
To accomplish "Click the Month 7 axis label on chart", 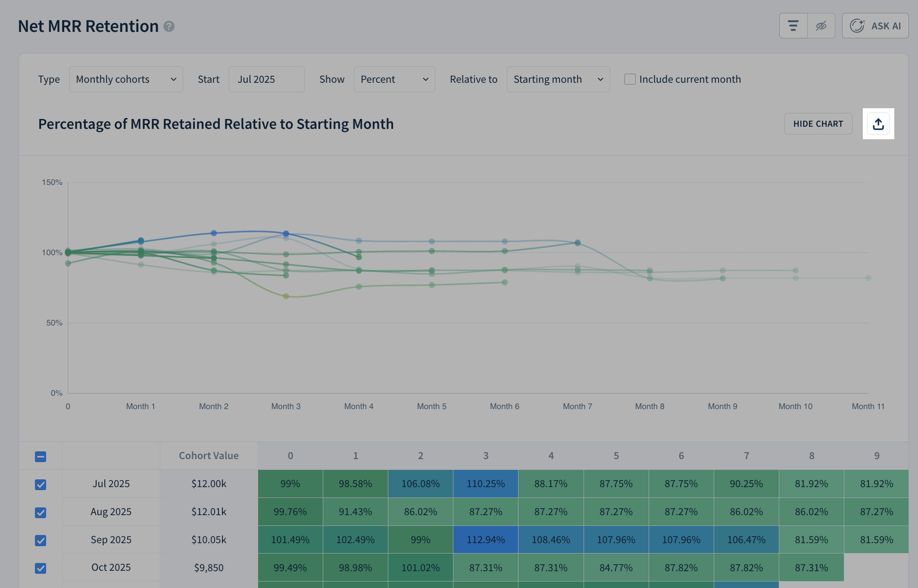I will pos(578,406).
